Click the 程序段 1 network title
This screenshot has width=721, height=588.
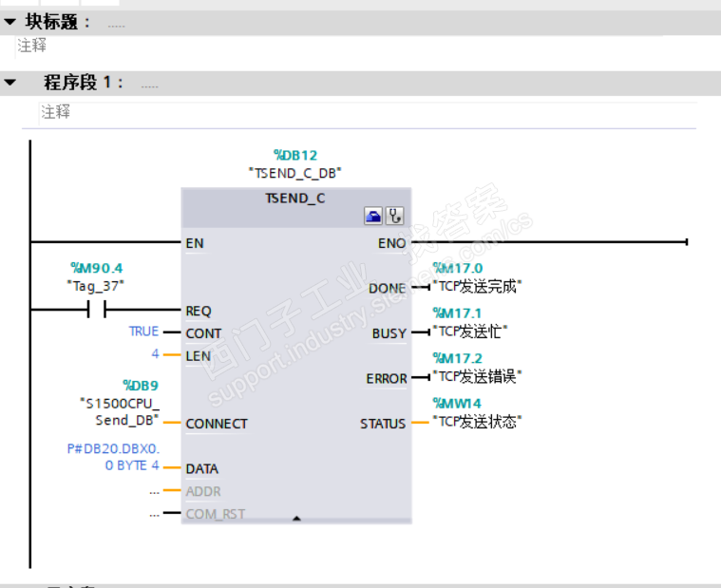pos(84,83)
